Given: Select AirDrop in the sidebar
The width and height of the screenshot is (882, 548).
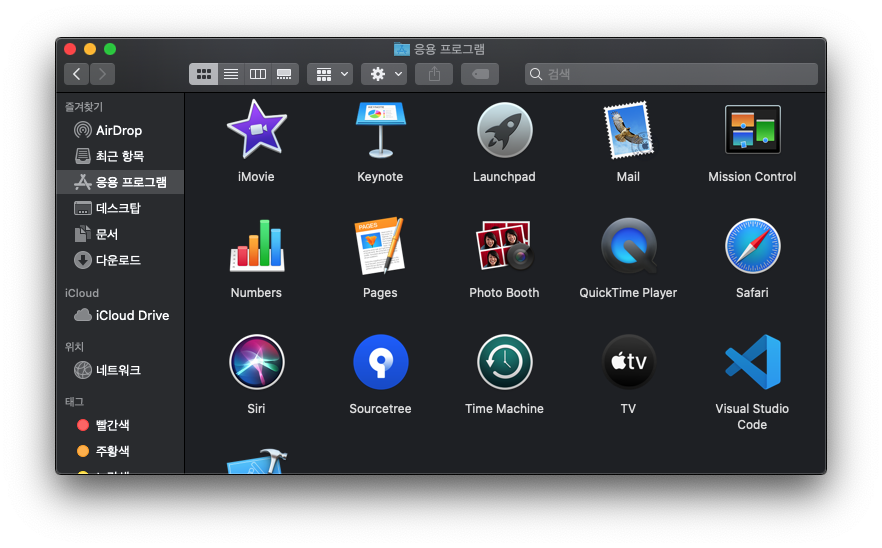Looking at the screenshot, I should click(x=120, y=130).
